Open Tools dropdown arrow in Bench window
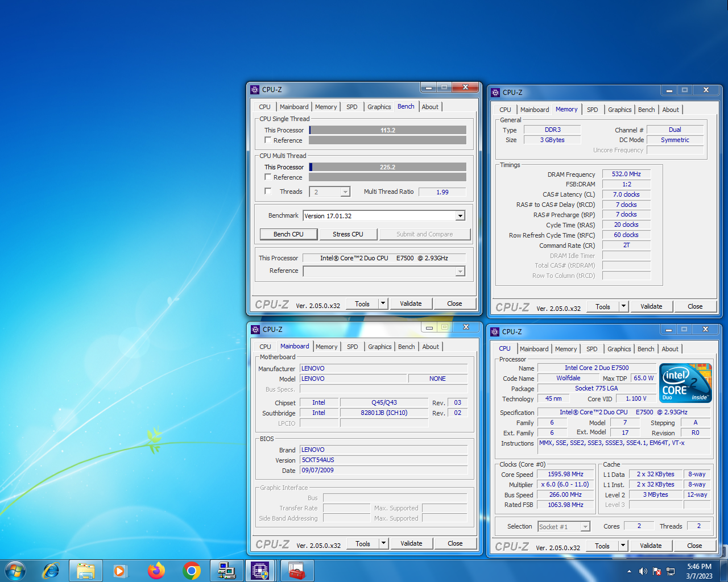The width and height of the screenshot is (728, 582). [383, 304]
